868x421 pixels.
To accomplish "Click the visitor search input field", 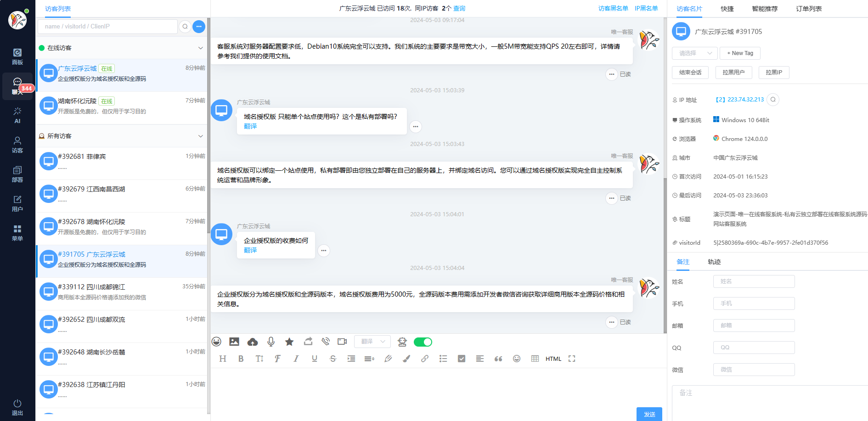I will click(107, 27).
